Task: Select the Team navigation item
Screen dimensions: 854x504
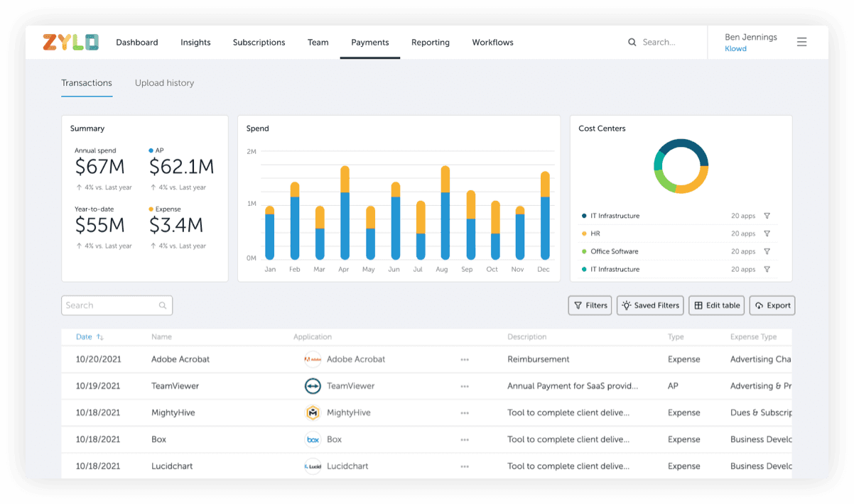Action: pos(318,43)
